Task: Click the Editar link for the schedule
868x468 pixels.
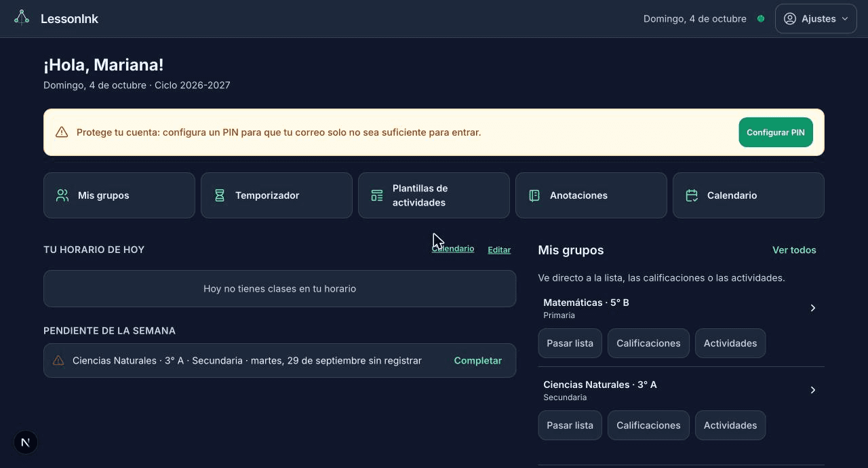Action: pos(499,250)
